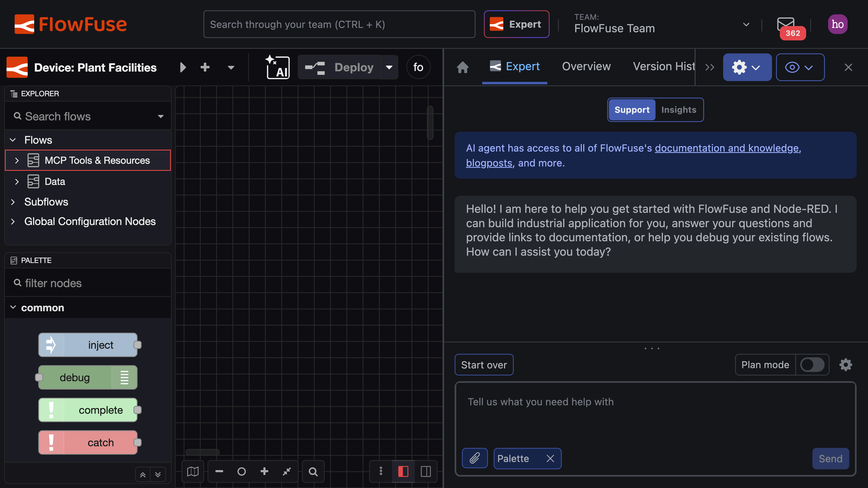This screenshot has height=488, width=868.
Task: Open the vertical dots footer menu
Action: 381,471
